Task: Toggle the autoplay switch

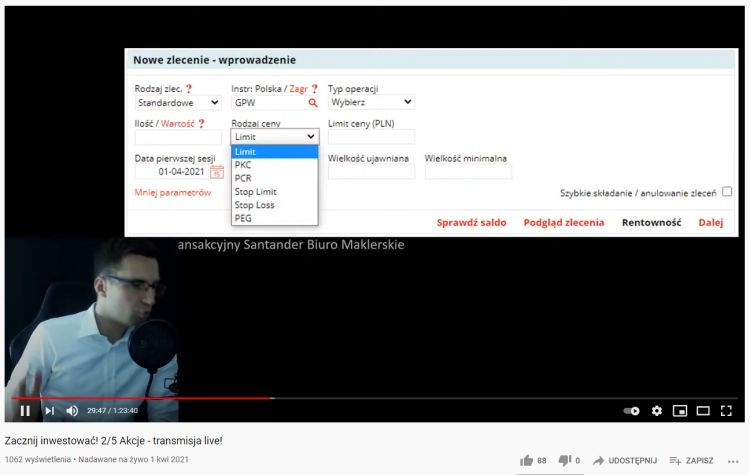Action: pyautogui.click(x=631, y=410)
